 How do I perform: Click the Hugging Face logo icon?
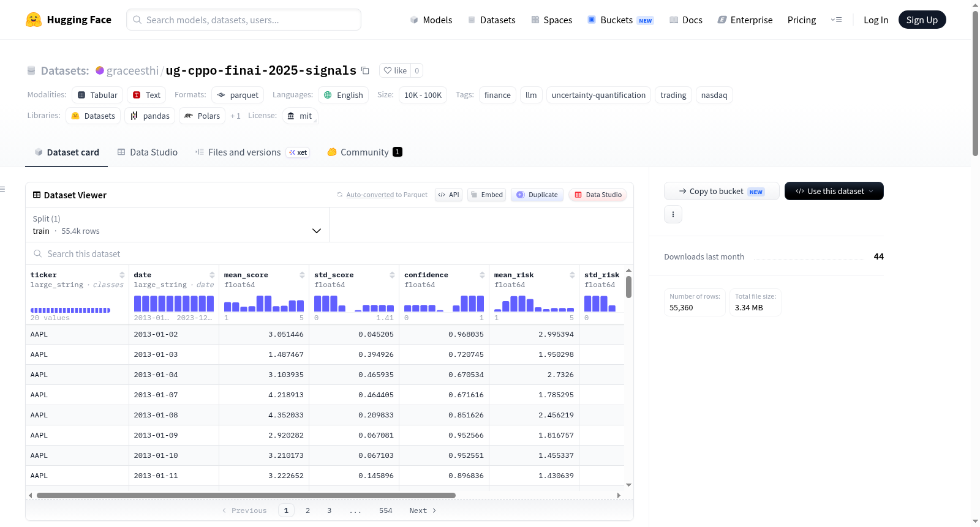click(x=34, y=20)
